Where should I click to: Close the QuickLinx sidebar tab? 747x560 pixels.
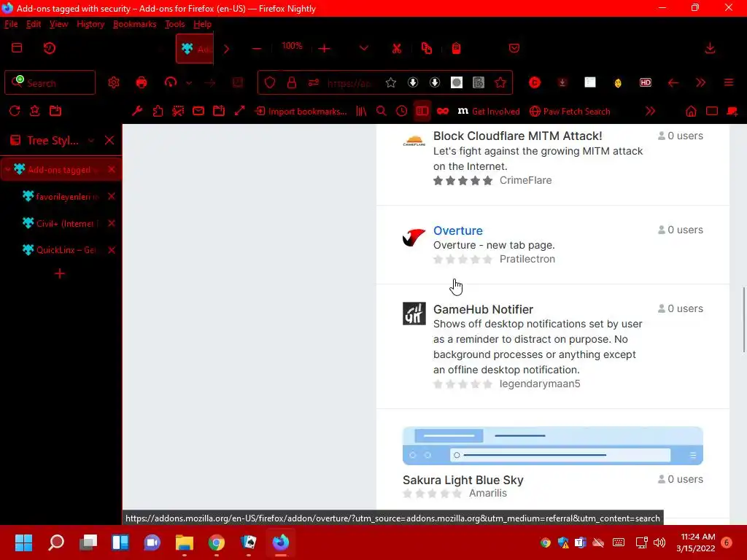pyautogui.click(x=112, y=250)
